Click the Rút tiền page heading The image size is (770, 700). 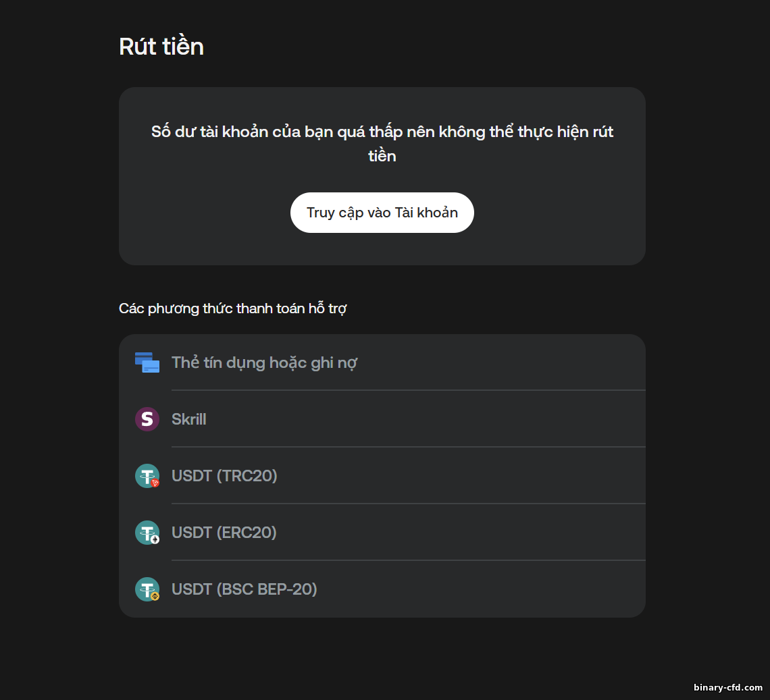click(161, 47)
